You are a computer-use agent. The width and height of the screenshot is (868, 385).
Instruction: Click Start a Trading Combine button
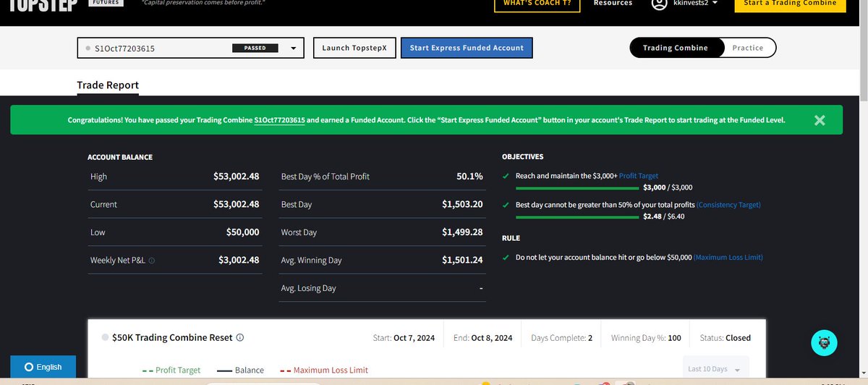[x=790, y=4]
